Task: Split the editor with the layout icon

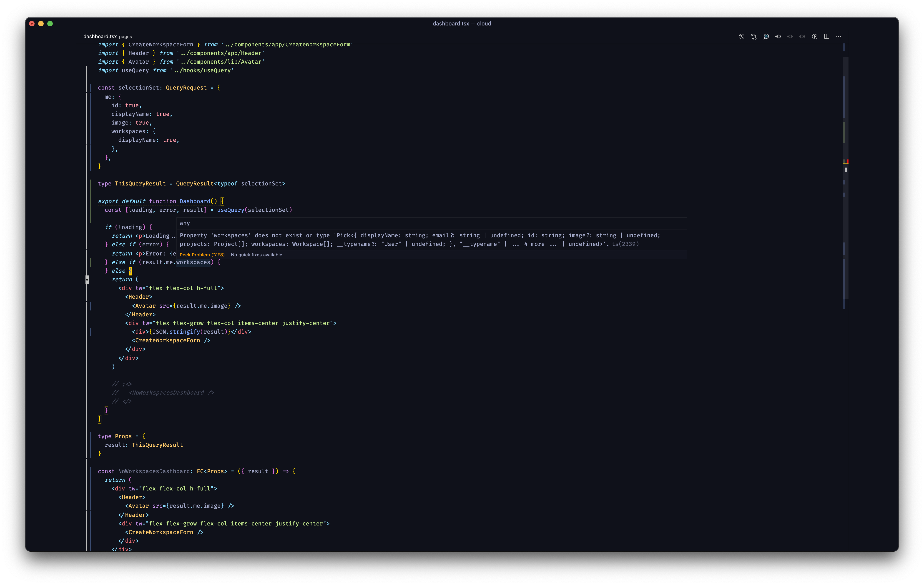Action: coord(826,36)
